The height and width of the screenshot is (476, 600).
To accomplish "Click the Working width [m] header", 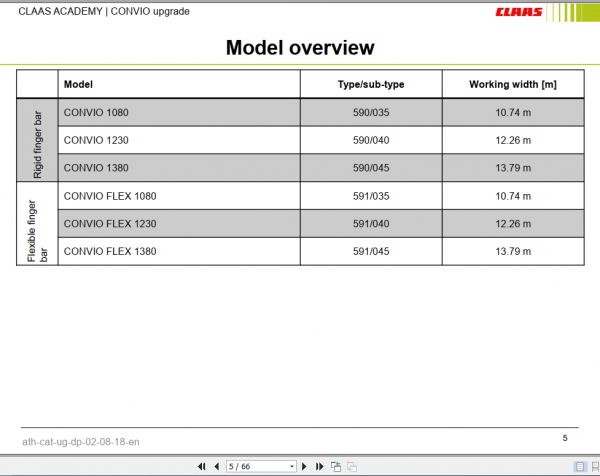I will pos(513,84).
